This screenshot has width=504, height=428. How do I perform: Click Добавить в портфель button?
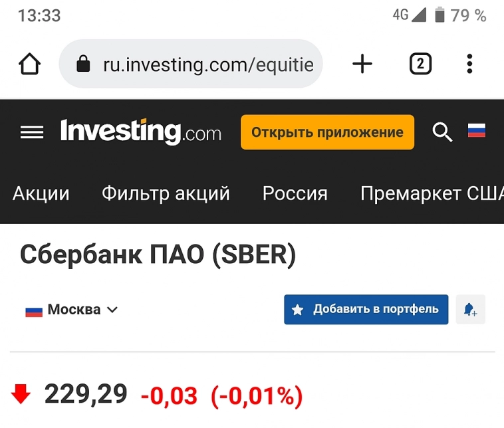coord(366,310)
